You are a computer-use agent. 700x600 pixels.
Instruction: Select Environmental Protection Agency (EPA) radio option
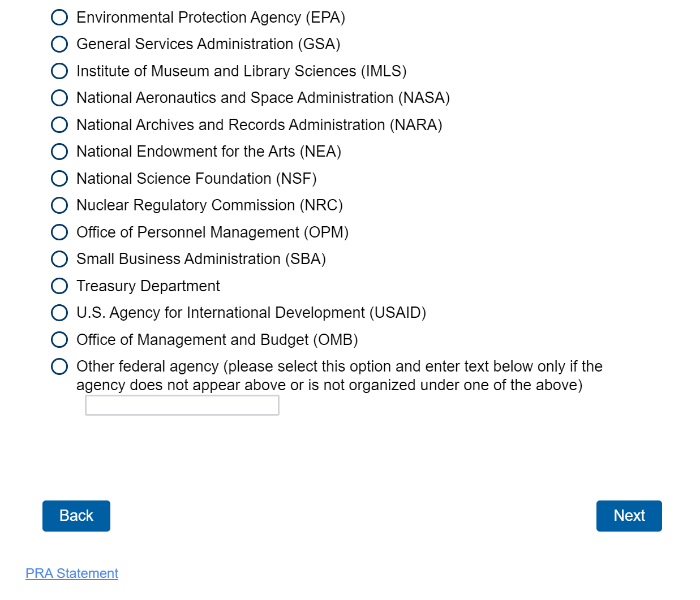(59, 18)
